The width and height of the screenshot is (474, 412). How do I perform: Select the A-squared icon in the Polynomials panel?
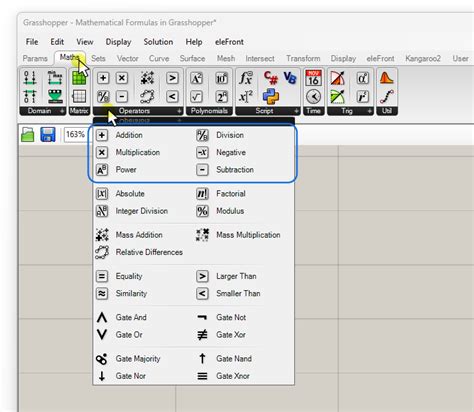coord(196,78)
